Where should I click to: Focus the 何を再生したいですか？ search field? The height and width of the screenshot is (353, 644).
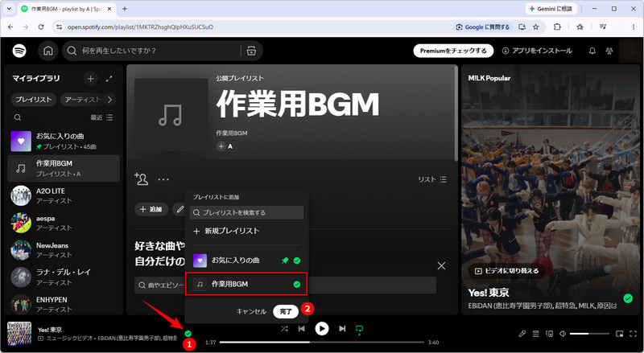158,51
